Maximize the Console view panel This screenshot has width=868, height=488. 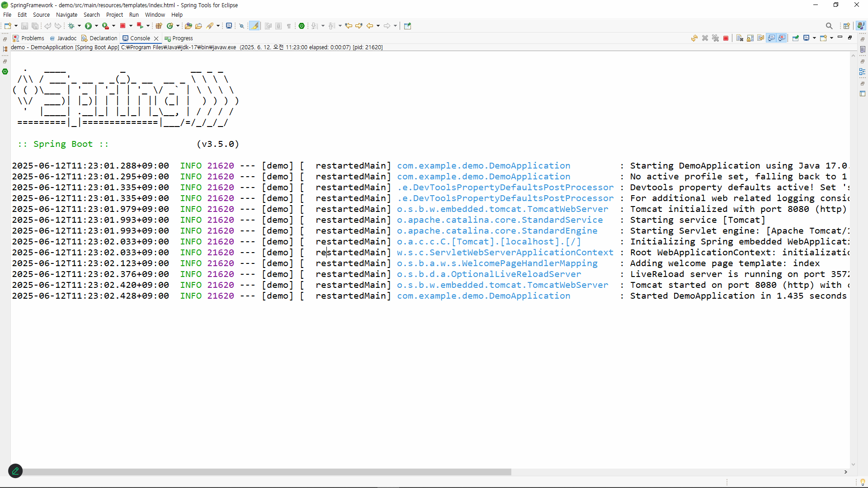(850, 37)
